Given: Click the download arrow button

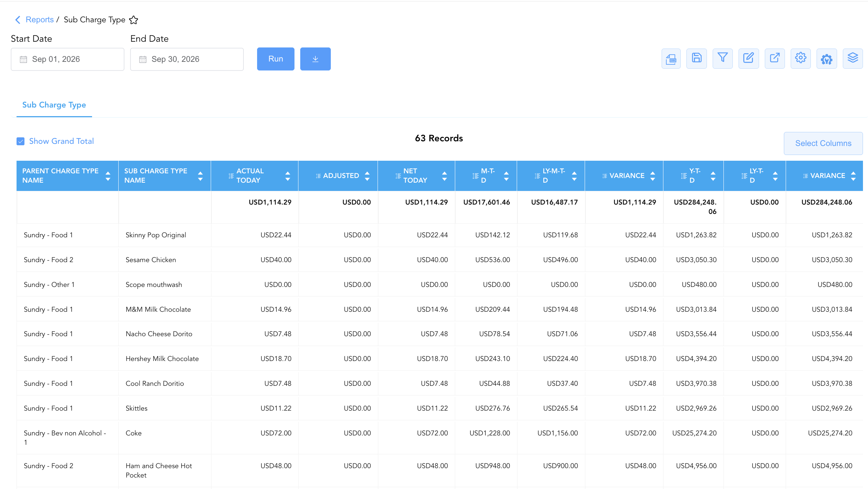Looking at the screenshot, I should 315,59.
